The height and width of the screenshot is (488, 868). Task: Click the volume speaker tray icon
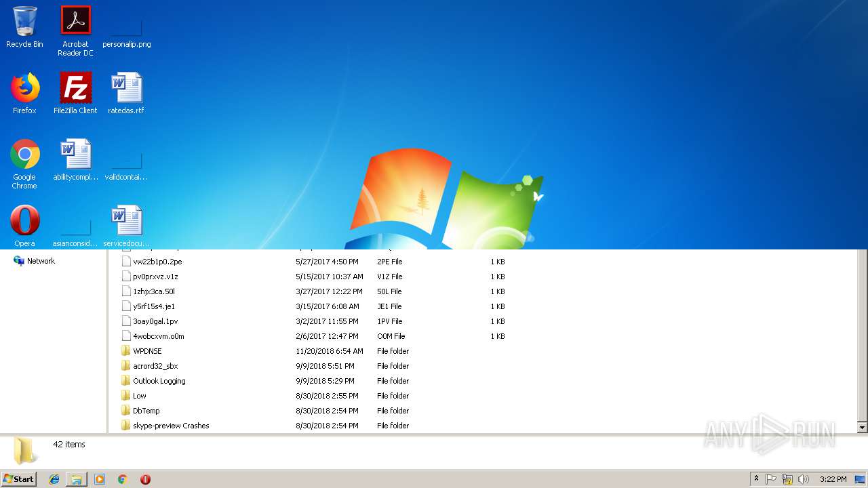[804, 479]
